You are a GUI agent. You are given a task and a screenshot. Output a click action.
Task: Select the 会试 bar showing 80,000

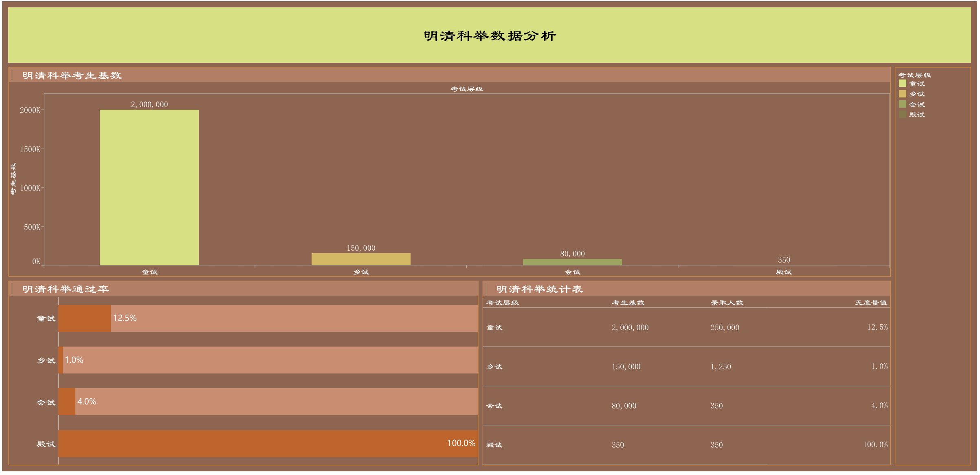click(572, 262)
